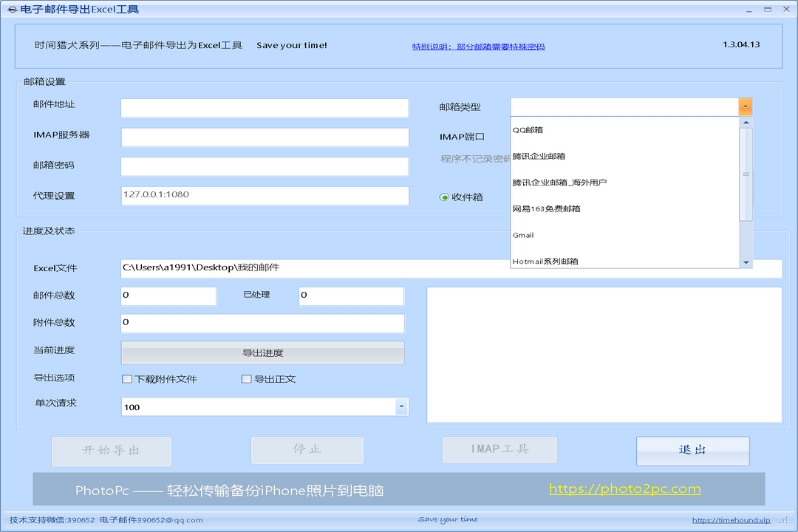
Task: Expand the 单次请求 dropdown
Action: 401,406
